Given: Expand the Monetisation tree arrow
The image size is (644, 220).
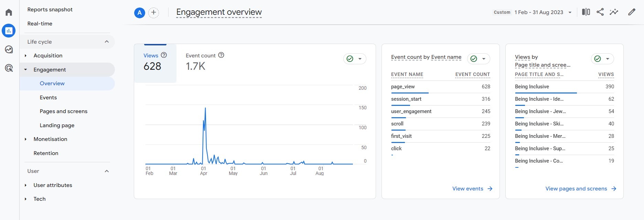Looking at the screenshot, I should (26, 139).
